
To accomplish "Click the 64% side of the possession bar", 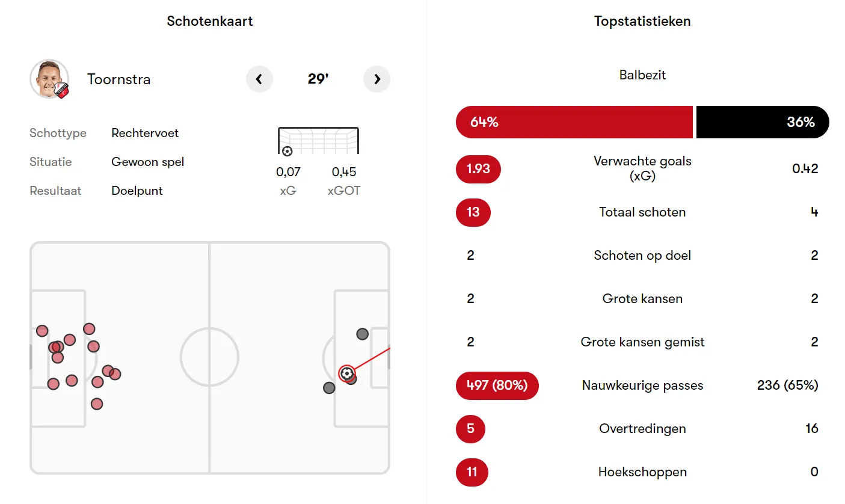I will click(x=574, y=121).
